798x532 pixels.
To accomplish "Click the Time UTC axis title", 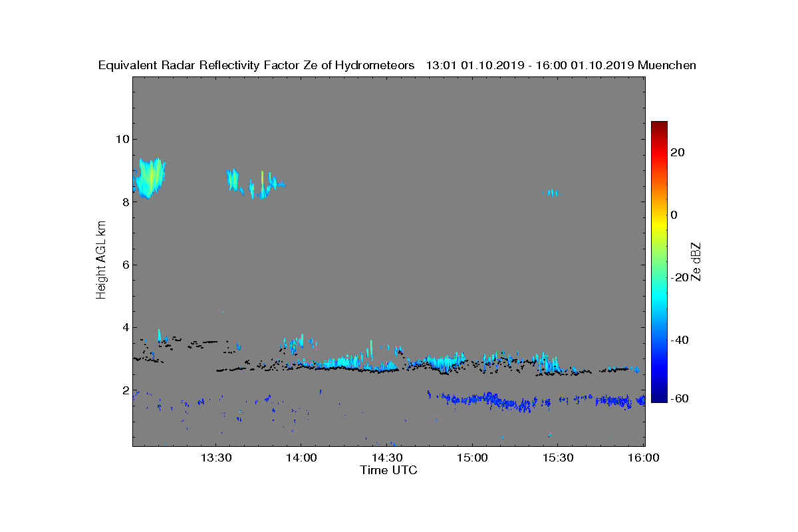I will click(x=389, y=470).
